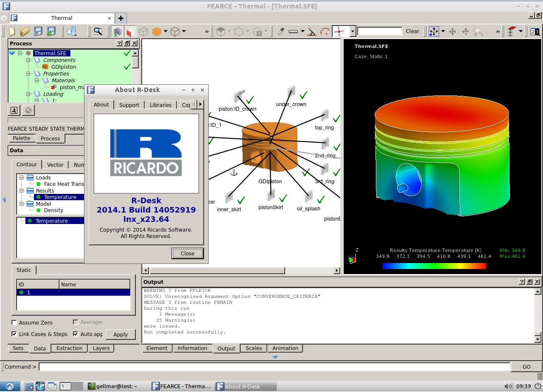Collapse the Thermal.SFE tree node
Screen dimensions: 543x392
[20, 53]
